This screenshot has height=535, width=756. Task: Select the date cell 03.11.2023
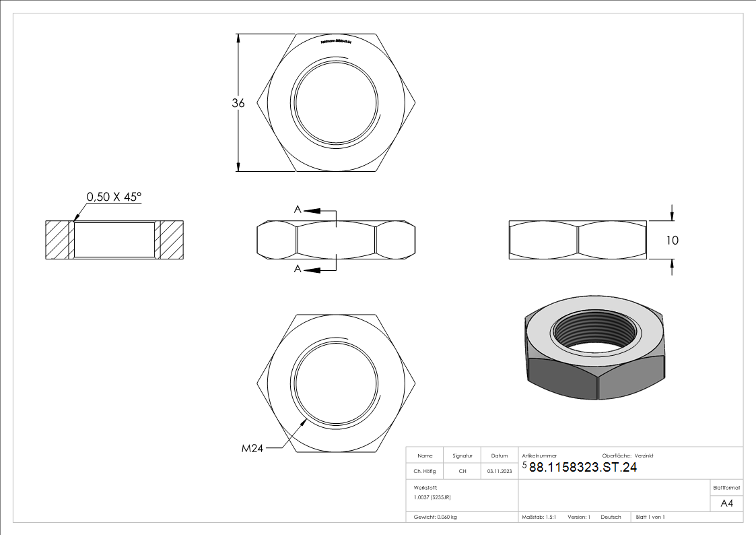500,471
